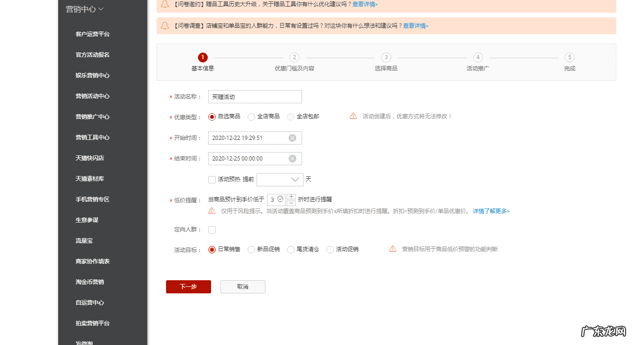Click the warning icon beside 优惠类型 notice
This screenshot has height=345, width=644.
(x=353, y=115)
